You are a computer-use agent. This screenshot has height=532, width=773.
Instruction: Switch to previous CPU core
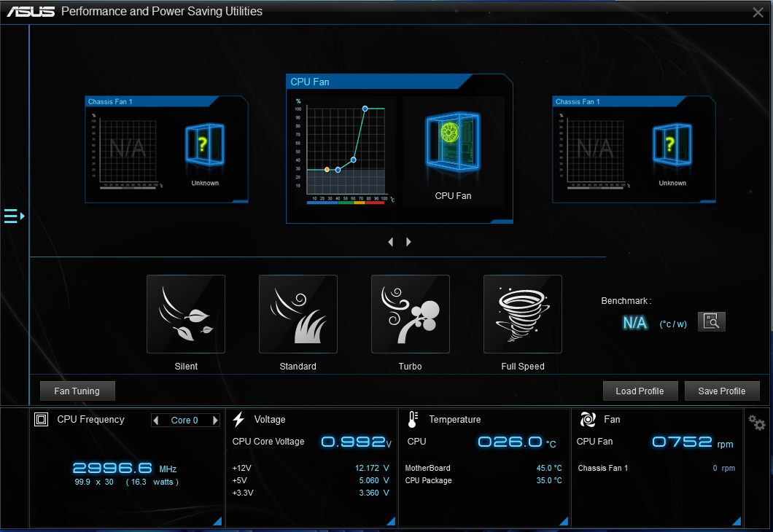coord(156,420)
